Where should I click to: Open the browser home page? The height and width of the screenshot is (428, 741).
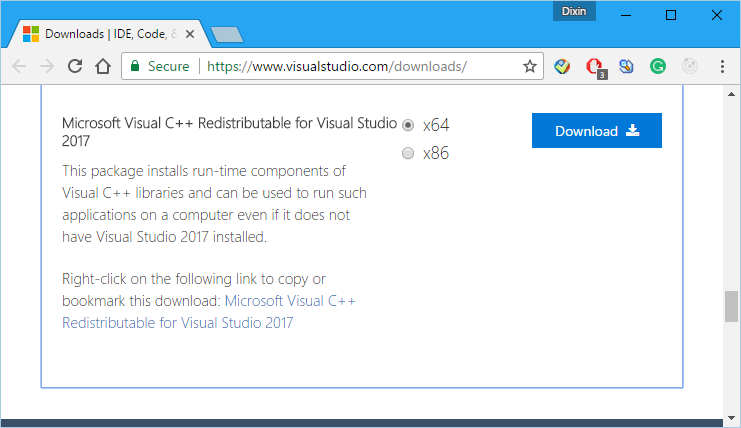[x=103, y=66]
